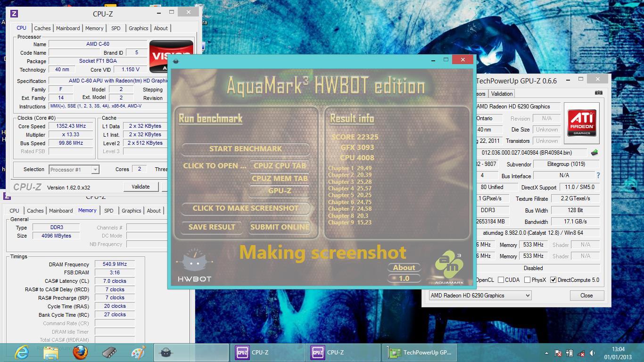
Task: Open the chip-icon app in taskbar
Action: tap(109, 353)
